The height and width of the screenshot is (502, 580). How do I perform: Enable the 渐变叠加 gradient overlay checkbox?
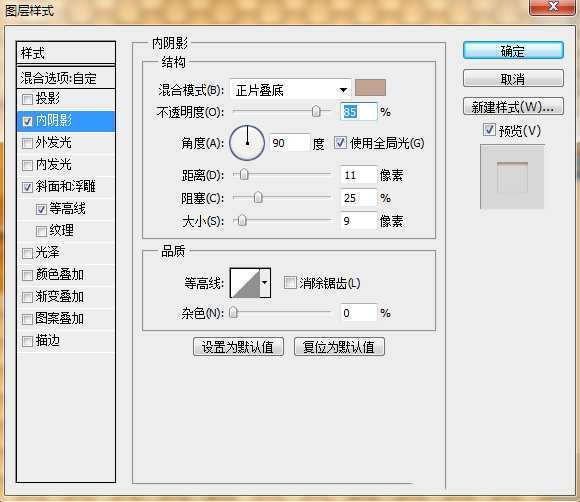pyautogui.click(x=27, y=297)
